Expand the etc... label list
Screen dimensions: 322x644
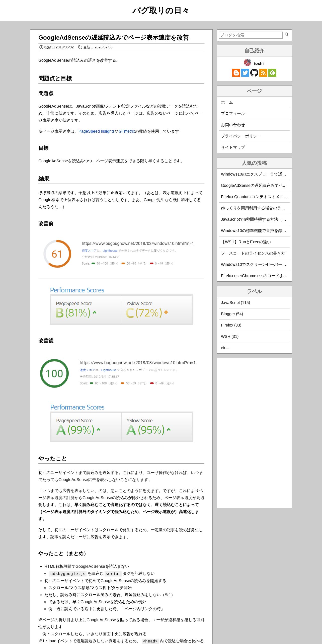point(254,348)
